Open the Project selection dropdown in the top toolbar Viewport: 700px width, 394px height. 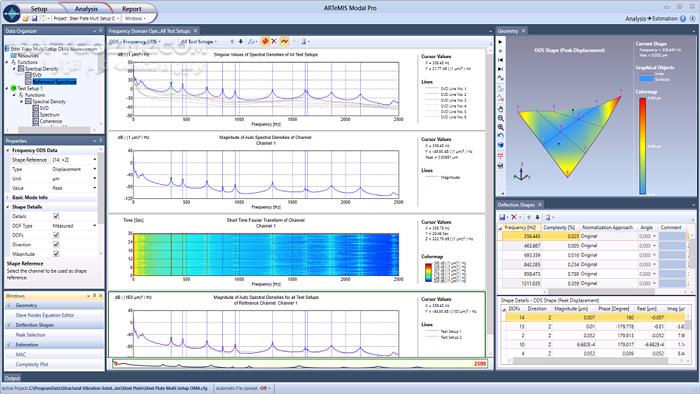94,19
